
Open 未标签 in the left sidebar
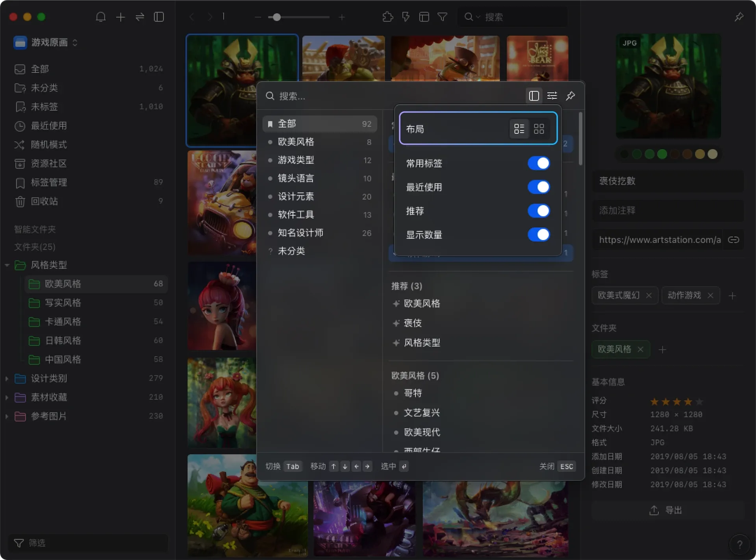[x=89, y=107]
